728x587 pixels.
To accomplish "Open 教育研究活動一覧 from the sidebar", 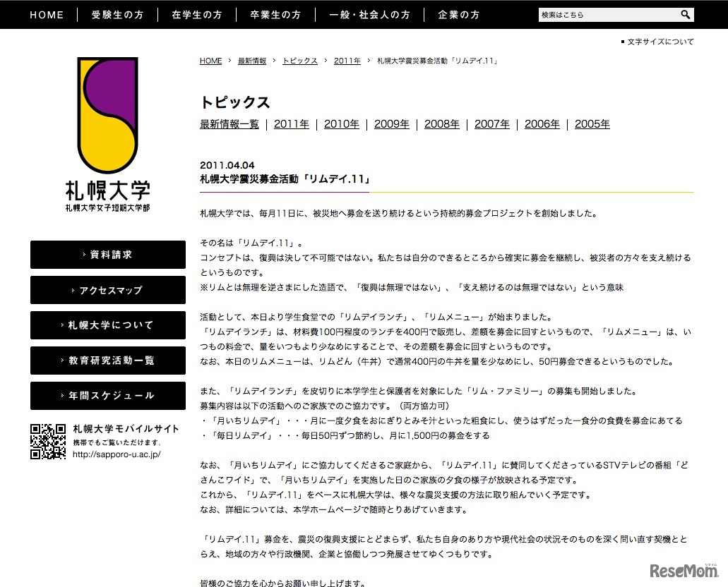I will pyautogui.click(x=107, y=361).
